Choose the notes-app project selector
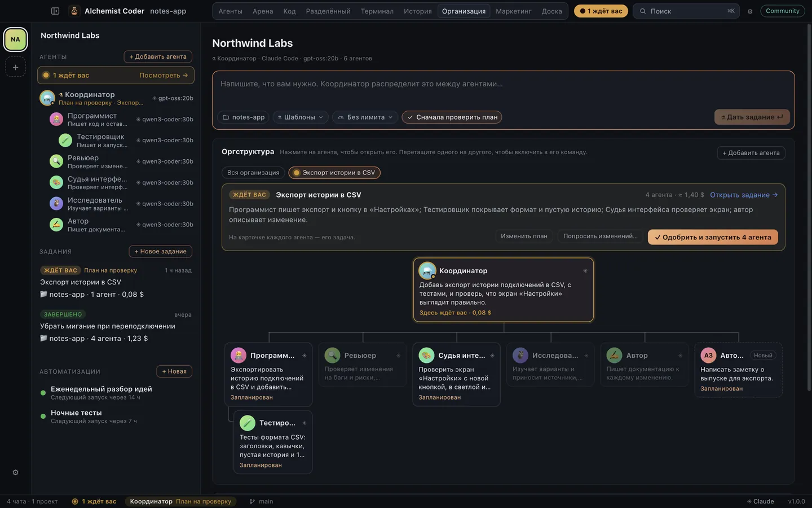Image resolution: width=812 pixels, height=508 pixels. tap(244, 117)
